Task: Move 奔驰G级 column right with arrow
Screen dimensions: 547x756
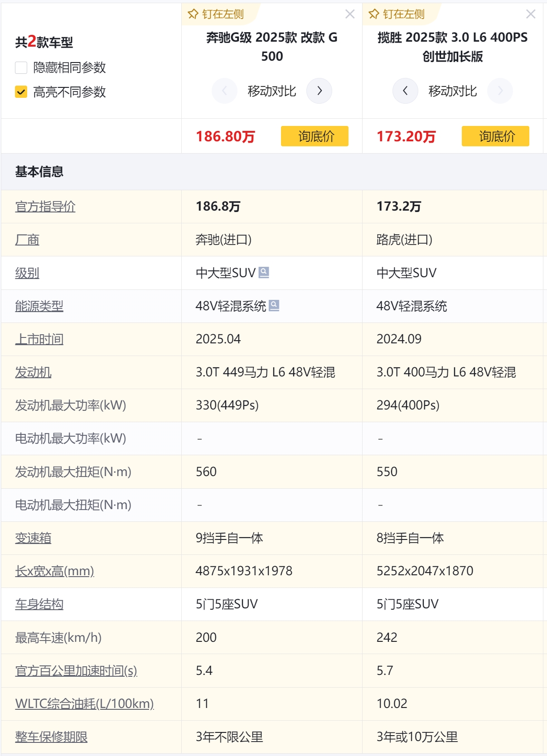Action: 319,91
